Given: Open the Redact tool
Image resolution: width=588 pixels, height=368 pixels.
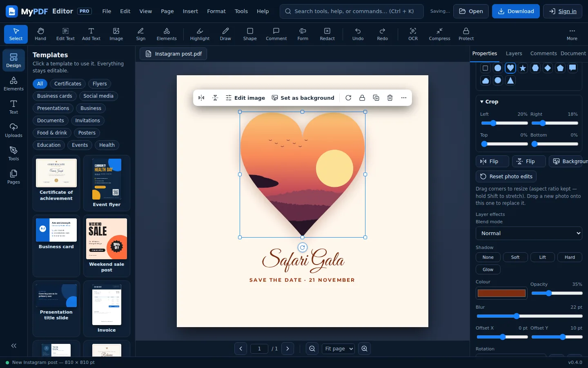Looking at the screenshot, I should pyautogui.click(x=327, y=34).
